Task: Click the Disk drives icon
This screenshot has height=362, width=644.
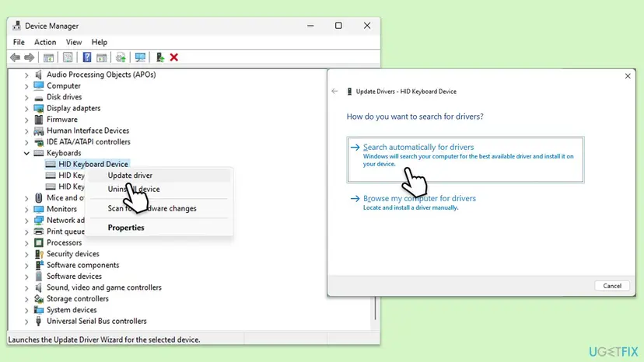Action: pos(39,97)
